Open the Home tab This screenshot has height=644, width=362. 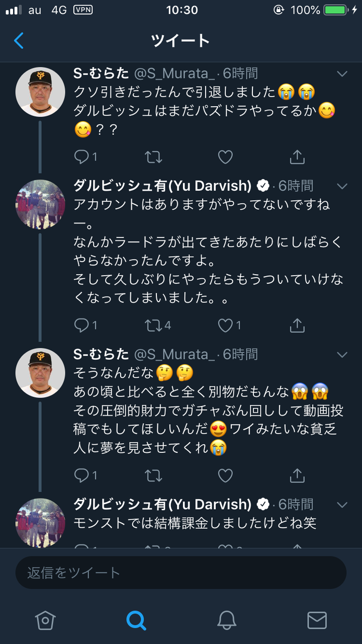click(45, 620)
